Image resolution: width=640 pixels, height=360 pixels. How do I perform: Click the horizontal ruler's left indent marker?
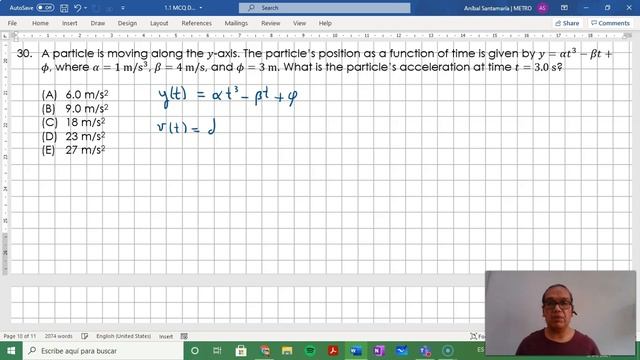15,36
